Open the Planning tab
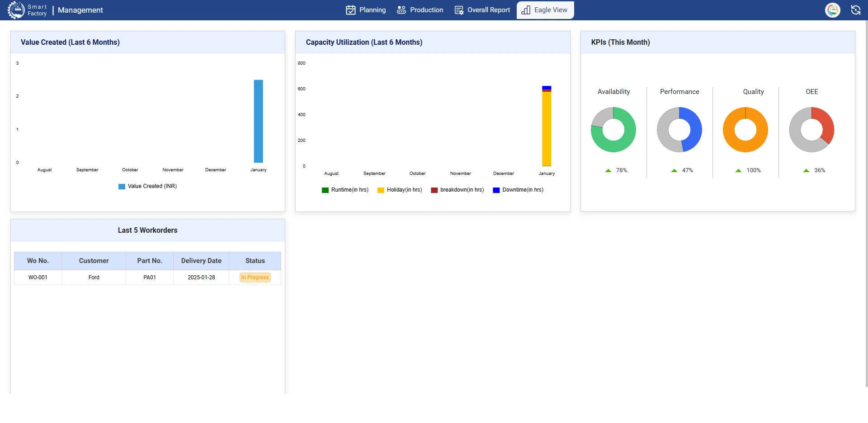 tap(366, 10)
